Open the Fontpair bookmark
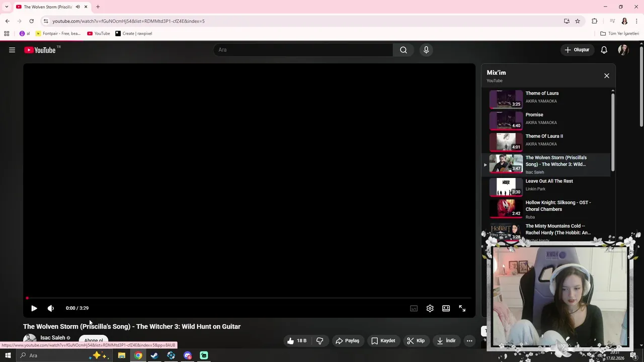 click(58, 34)
